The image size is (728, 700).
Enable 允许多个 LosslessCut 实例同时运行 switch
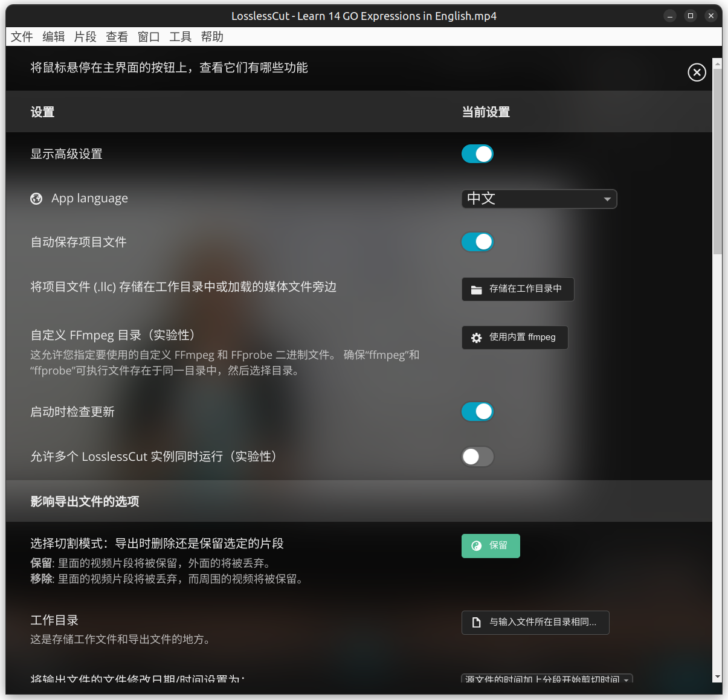click(x=477, y=457)
